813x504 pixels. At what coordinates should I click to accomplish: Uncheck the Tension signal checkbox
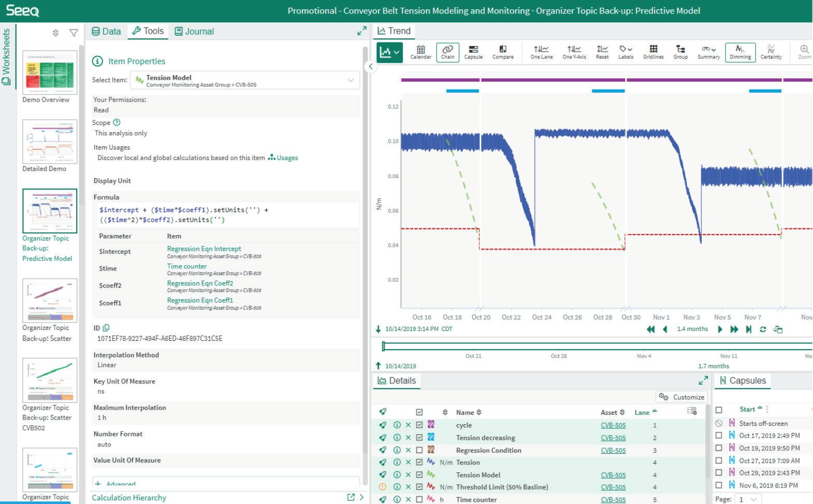pyautogui.click(x=419, y=462)
